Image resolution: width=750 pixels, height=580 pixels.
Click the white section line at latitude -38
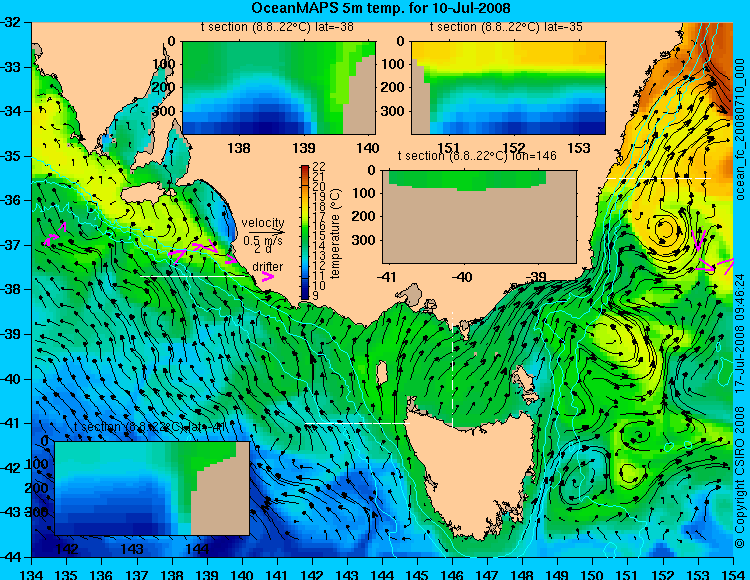point(195,276)
